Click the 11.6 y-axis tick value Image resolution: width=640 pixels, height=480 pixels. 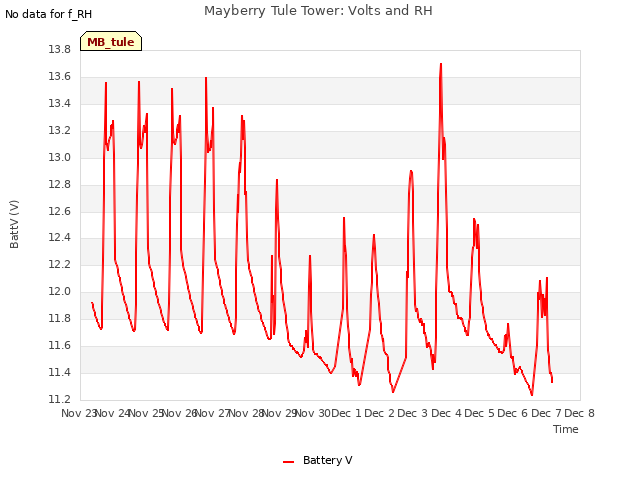click(x=60, y=345)
